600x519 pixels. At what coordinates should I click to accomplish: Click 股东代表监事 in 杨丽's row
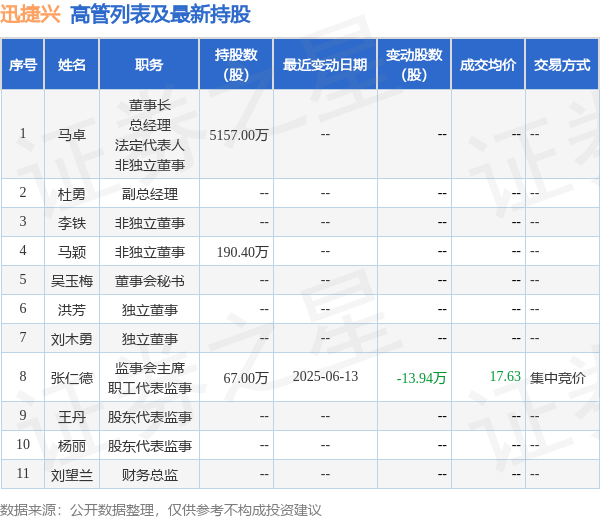150,446
